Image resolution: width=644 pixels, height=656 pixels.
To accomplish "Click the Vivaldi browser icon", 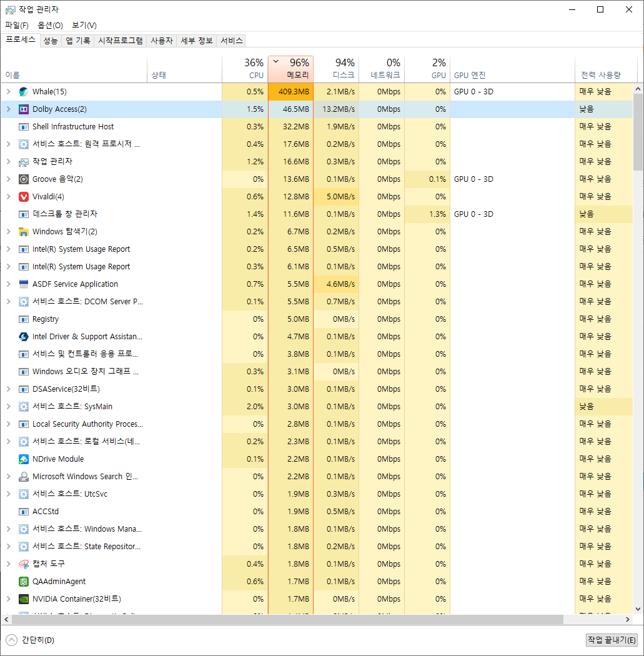I will click(24, 197).
